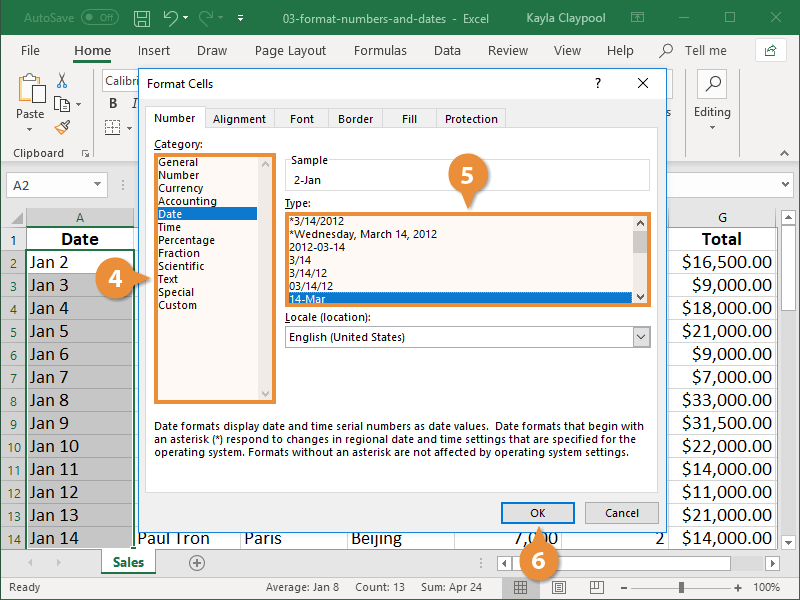Open the Border tab in dialog

coord(356,119)
